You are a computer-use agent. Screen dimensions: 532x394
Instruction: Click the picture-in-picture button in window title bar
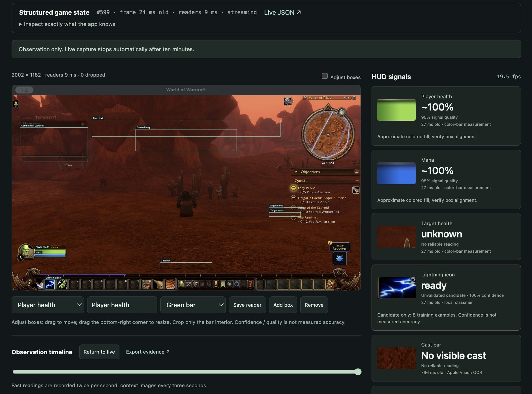[24, 90]
